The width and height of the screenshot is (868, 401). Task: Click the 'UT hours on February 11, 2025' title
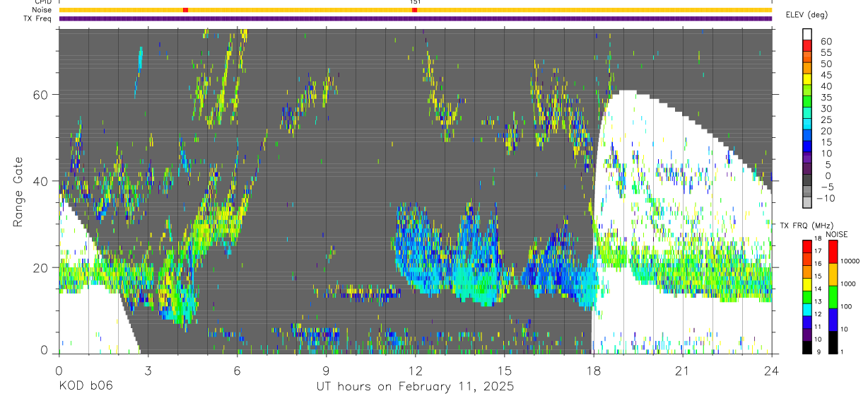[415, 387]
